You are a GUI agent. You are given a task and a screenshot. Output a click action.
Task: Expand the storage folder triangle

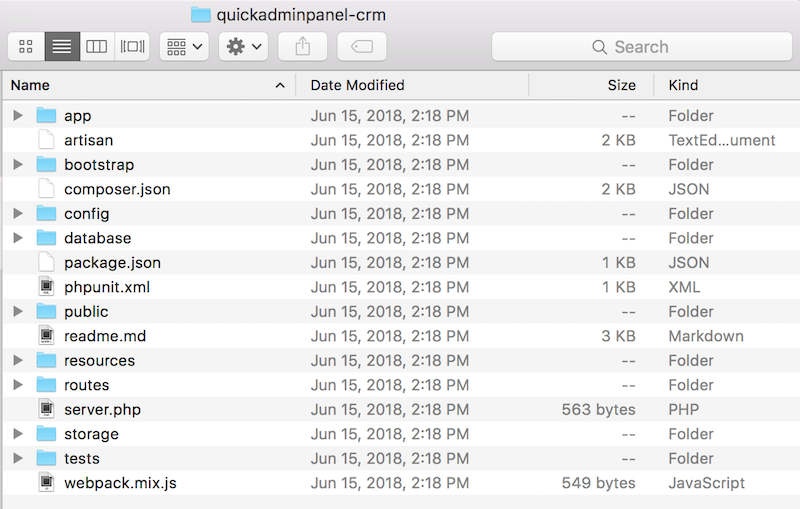(18, 434)
